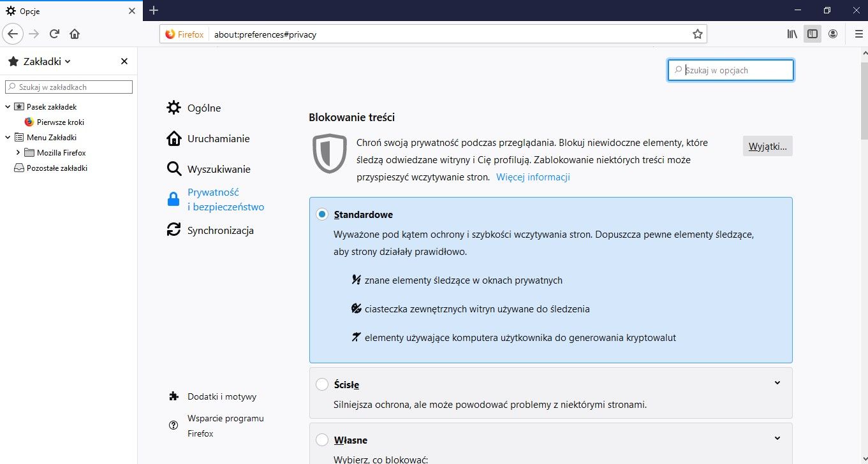Viewport: 868px width, 464px height.
Task: Expand the Mozilla Firefox bookmarks folder
Action: click(18, 153)
